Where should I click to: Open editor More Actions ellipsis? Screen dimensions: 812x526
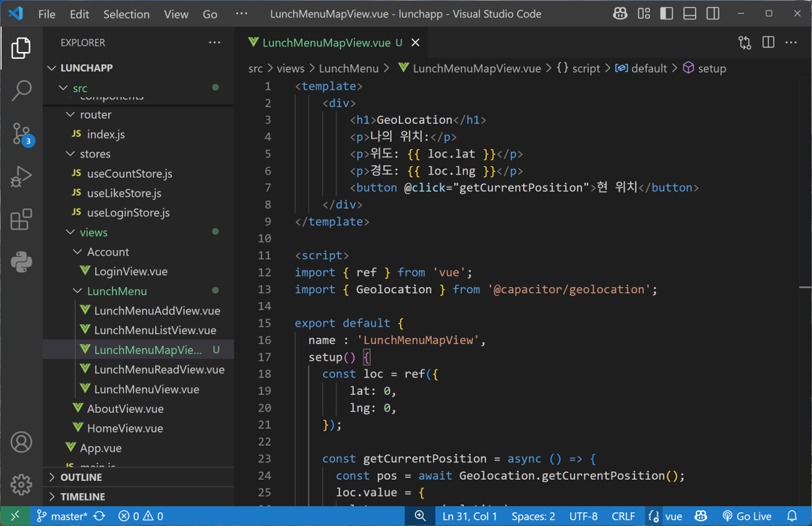pyautogui.click(x=791, y=43)
